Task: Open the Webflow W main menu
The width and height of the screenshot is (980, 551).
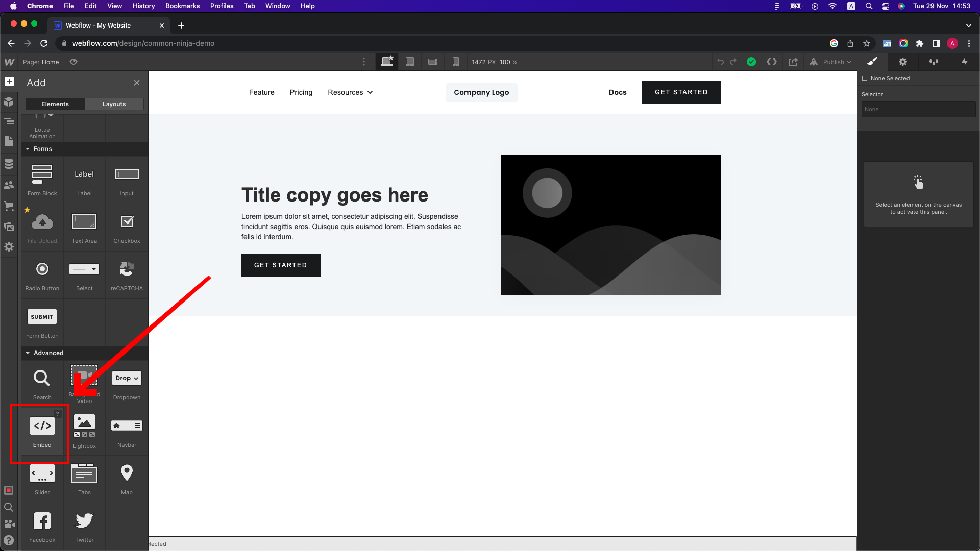Action: pos(9,62)
